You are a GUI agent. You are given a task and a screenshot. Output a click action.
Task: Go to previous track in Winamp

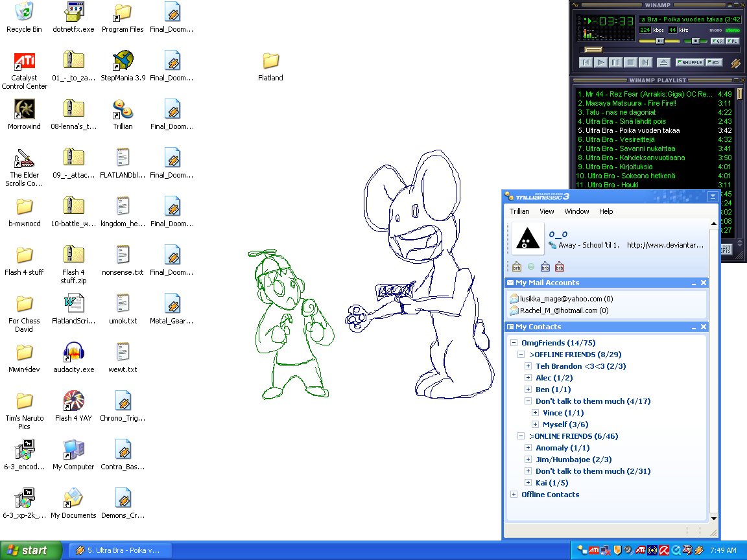(586, 62)
